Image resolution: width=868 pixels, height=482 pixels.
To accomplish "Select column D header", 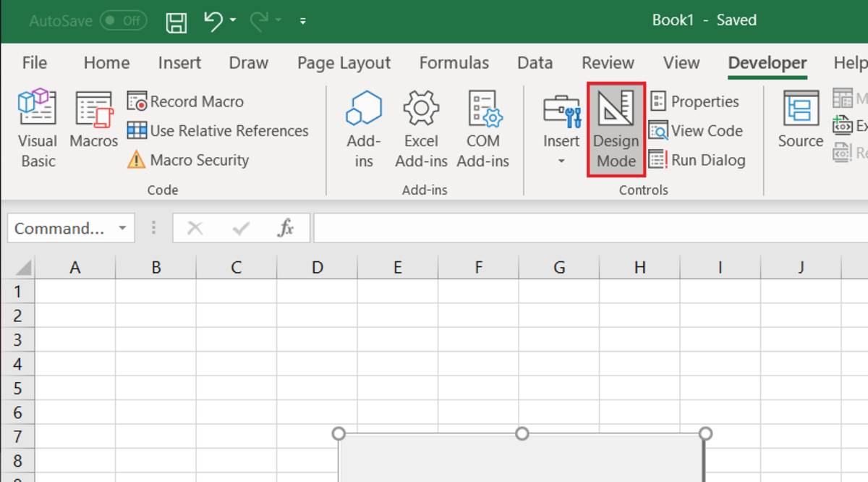I will click(x=317, y=268).
